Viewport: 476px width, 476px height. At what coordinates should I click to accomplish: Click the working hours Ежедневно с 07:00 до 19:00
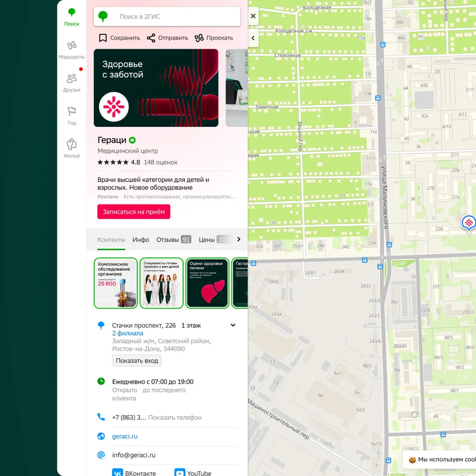click(x=152, y=382)
